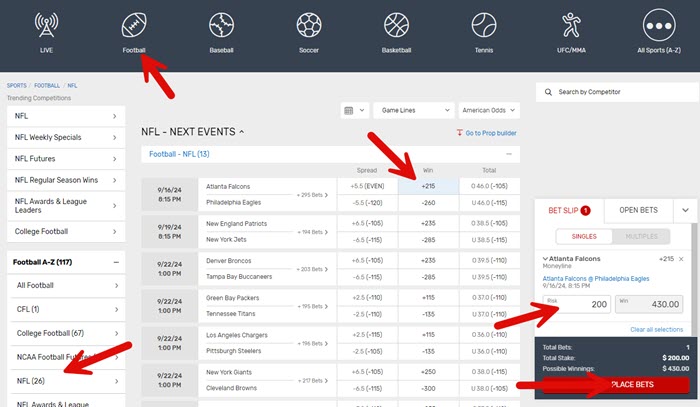This screenshot has height=407, width=700.
Task: Open the American Odds dropdown
Action: [489, 110]
